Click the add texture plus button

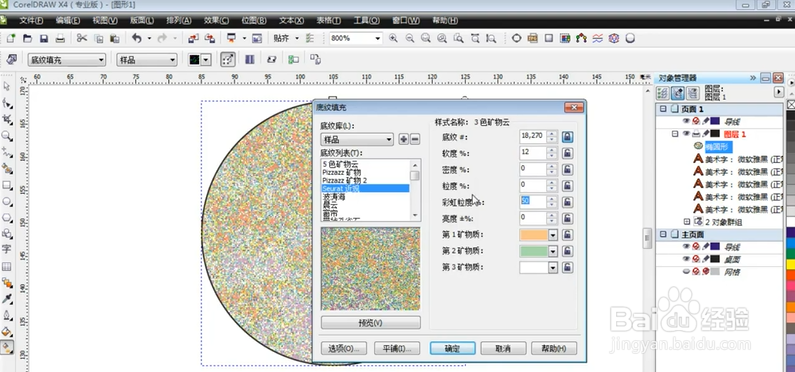pos(404,139)
